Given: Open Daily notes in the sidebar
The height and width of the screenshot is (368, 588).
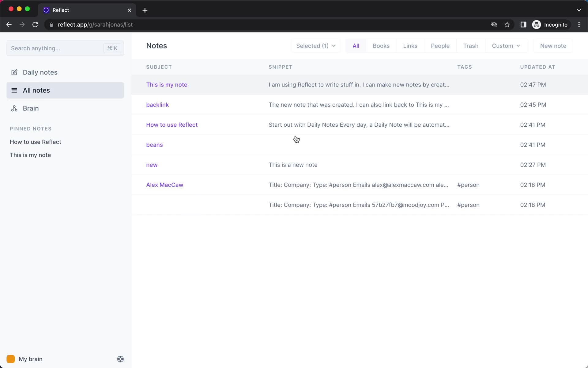Looking at the screenshot, I should [65, 72].
